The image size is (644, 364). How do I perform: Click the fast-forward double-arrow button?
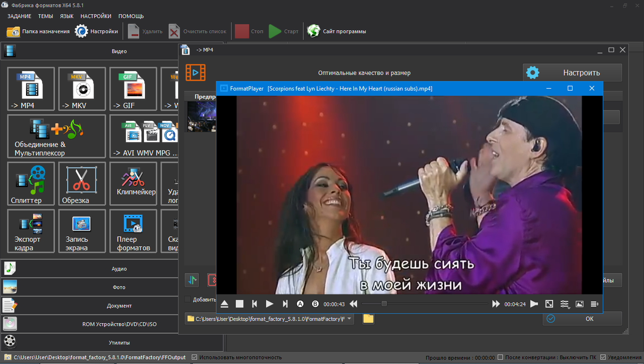496,304
